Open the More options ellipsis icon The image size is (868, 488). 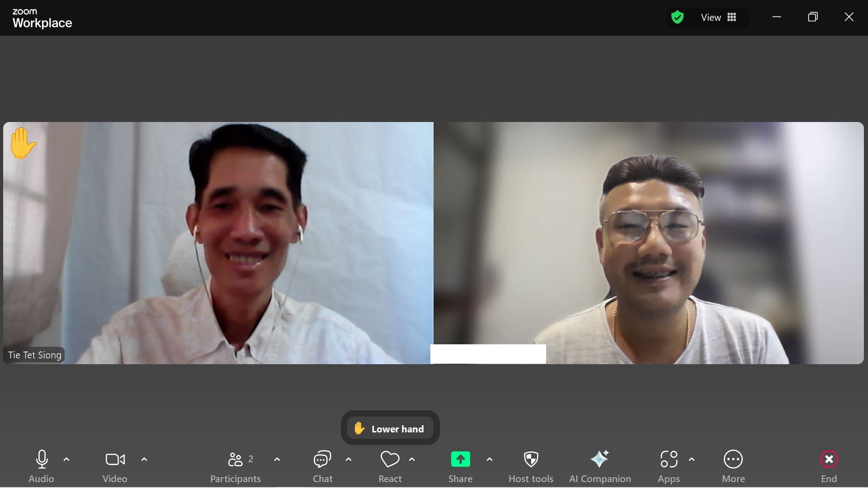733,460
